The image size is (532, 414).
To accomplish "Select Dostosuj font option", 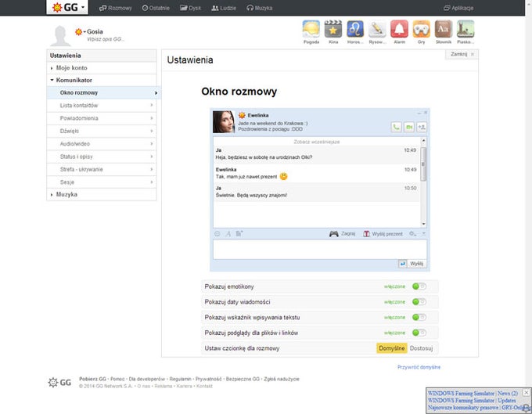I will [421, 348].
